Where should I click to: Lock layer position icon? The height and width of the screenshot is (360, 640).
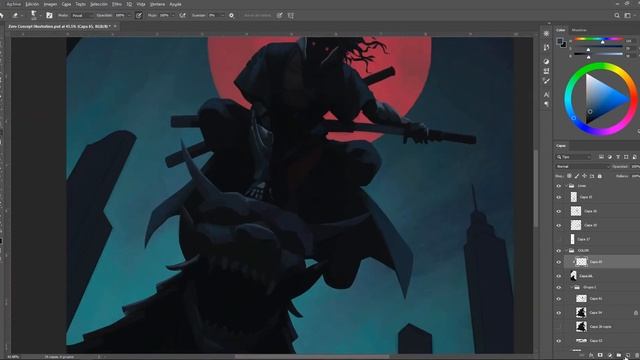coord(584,176)
